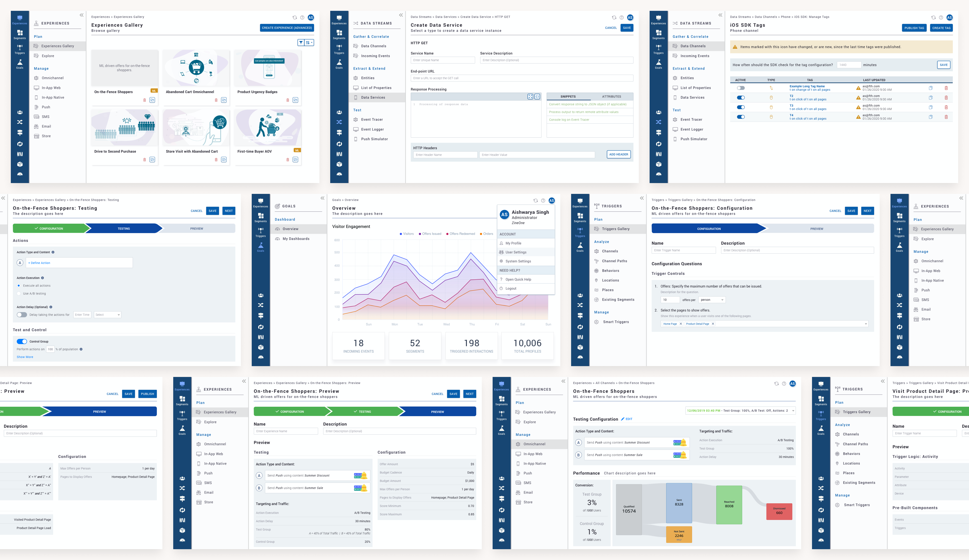Open folder icon on First-time Buyer AOV card

(295, 160)
